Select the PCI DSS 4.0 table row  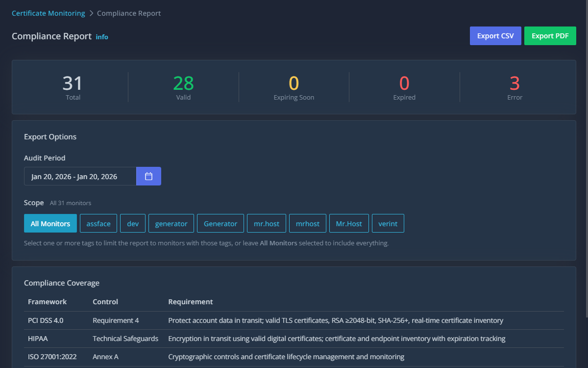click(294, 320)
